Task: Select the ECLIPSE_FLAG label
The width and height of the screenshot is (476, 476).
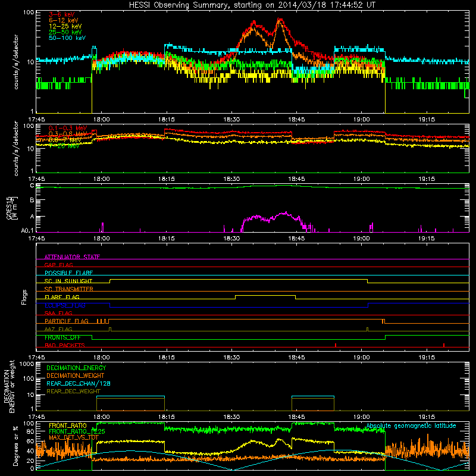Action: coord(65,305)
